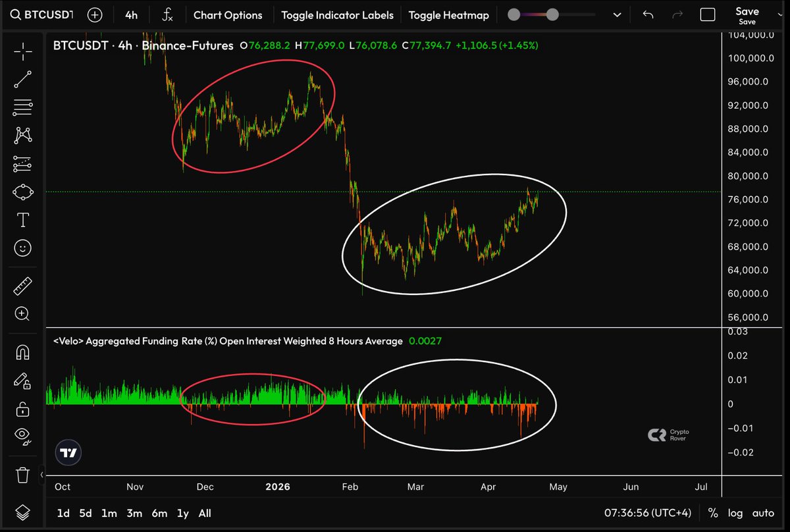790x532 pixels.
Task: Open the BTCUSDT symbol search
Action: 41,14
